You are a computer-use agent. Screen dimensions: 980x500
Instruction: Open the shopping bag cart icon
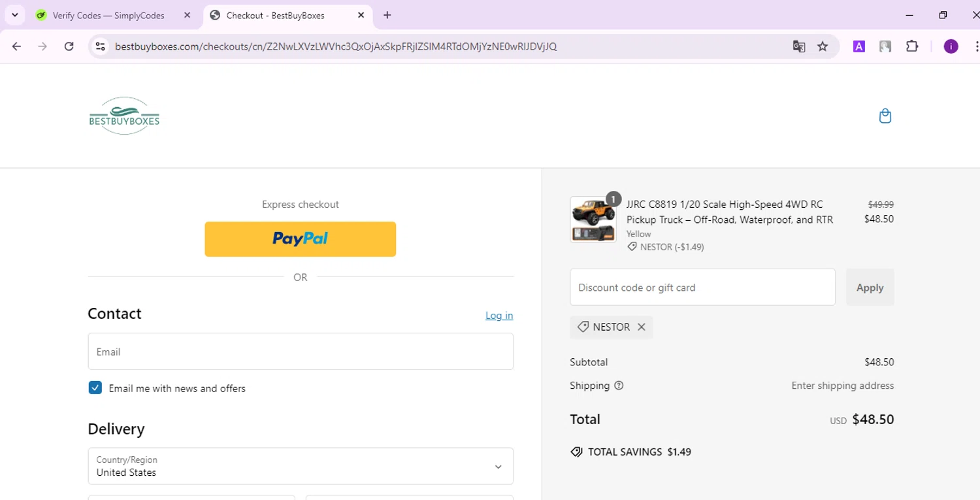(x=885, y=116)
